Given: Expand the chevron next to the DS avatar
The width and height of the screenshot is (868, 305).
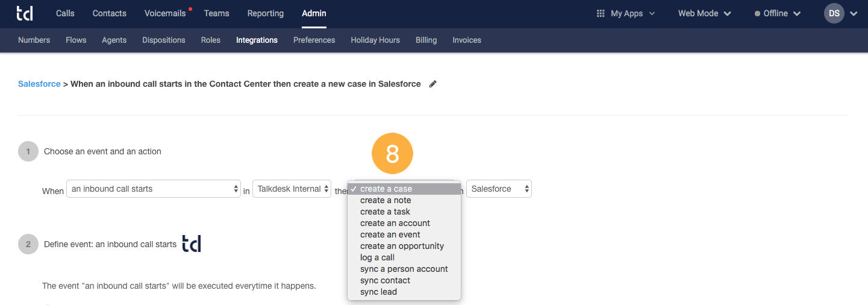Looking at the screenshot, I should [854, 14].
